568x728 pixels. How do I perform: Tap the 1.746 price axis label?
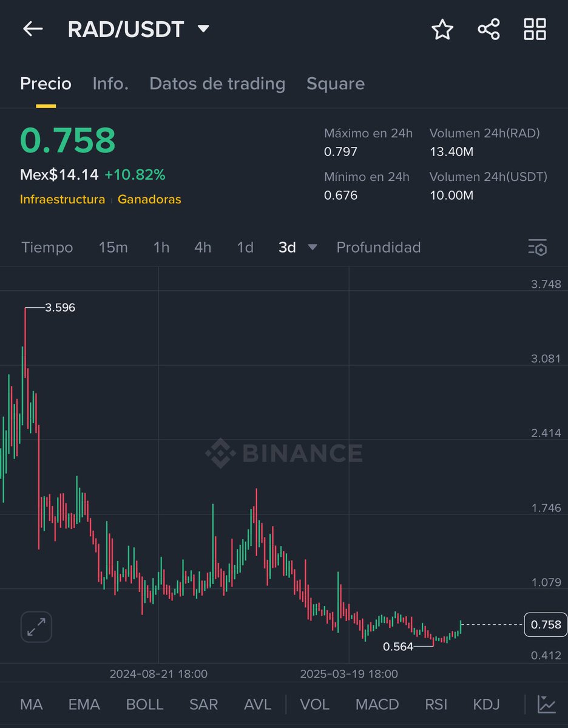click(546, 508)
